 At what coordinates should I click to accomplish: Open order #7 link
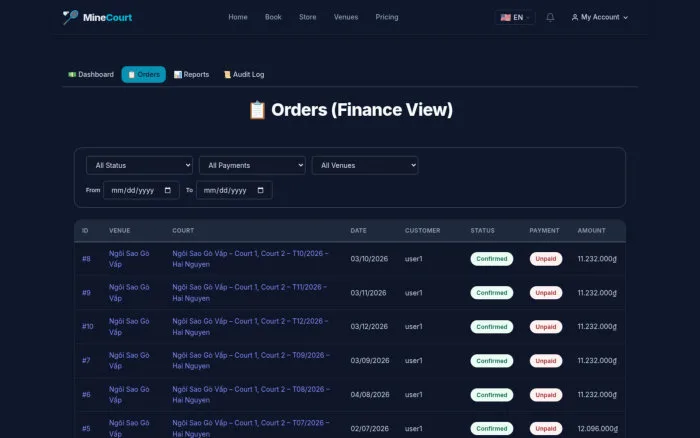(86, 361)
